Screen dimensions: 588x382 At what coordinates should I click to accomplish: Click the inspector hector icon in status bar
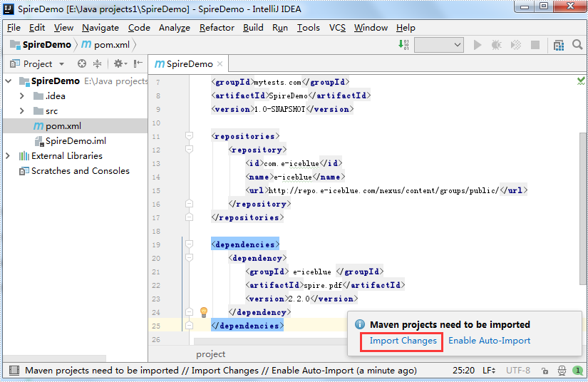point(562,371)
